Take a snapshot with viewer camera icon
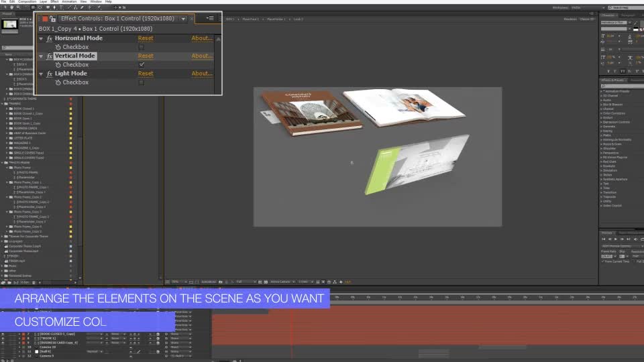The image size is (644, 362). click(221, 282)
